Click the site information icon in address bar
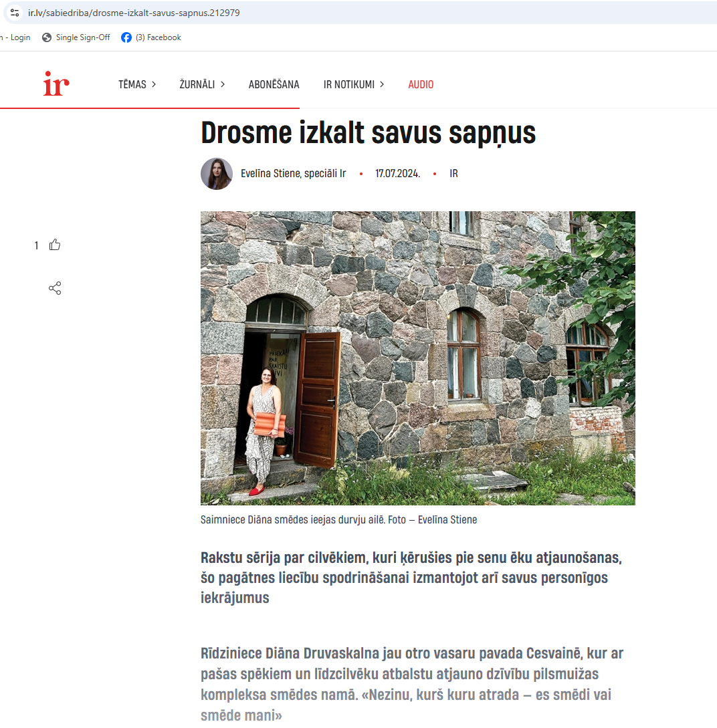717x728 pixels. click(15, 13)
